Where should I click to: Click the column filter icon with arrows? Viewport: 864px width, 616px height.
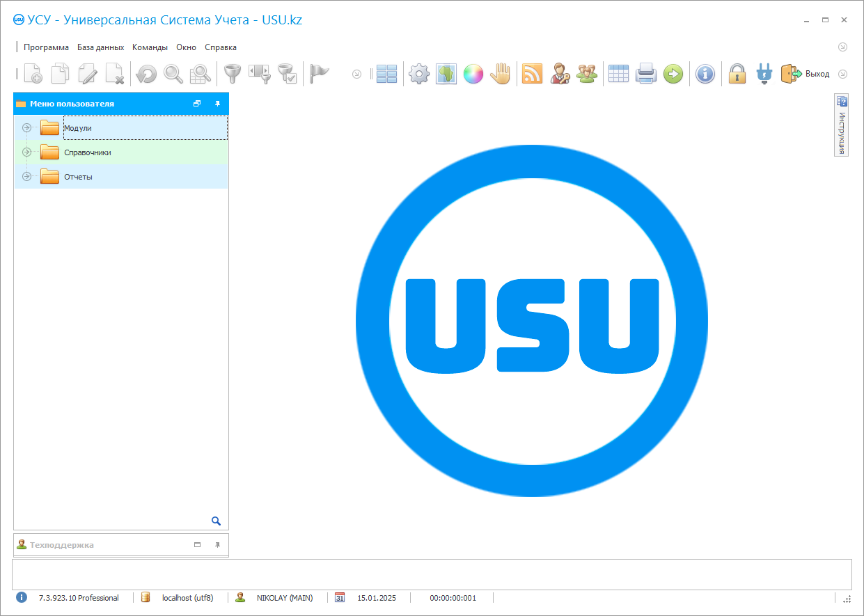tap(259, 74)
